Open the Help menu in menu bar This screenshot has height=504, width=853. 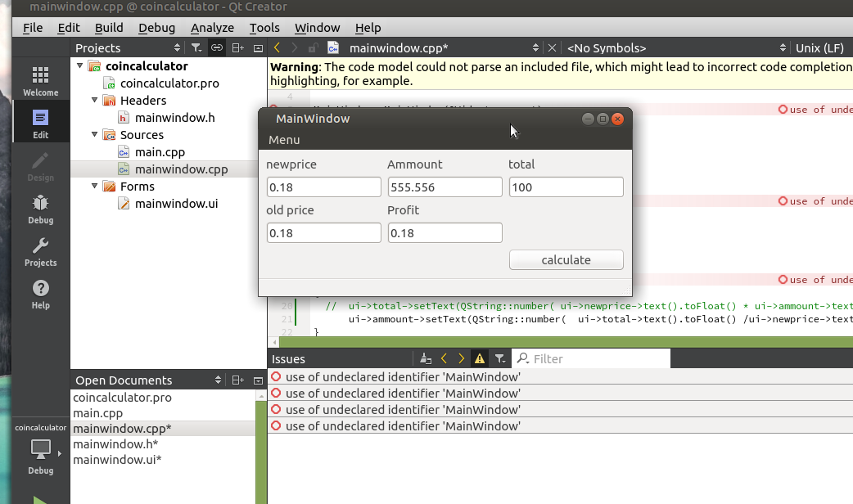tap(368, 28)
